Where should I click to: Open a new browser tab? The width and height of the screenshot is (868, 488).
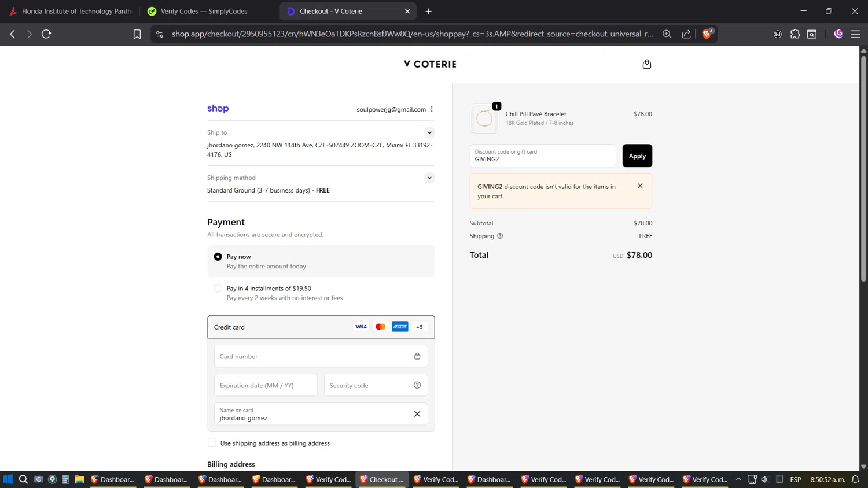(x=428, y=11)
